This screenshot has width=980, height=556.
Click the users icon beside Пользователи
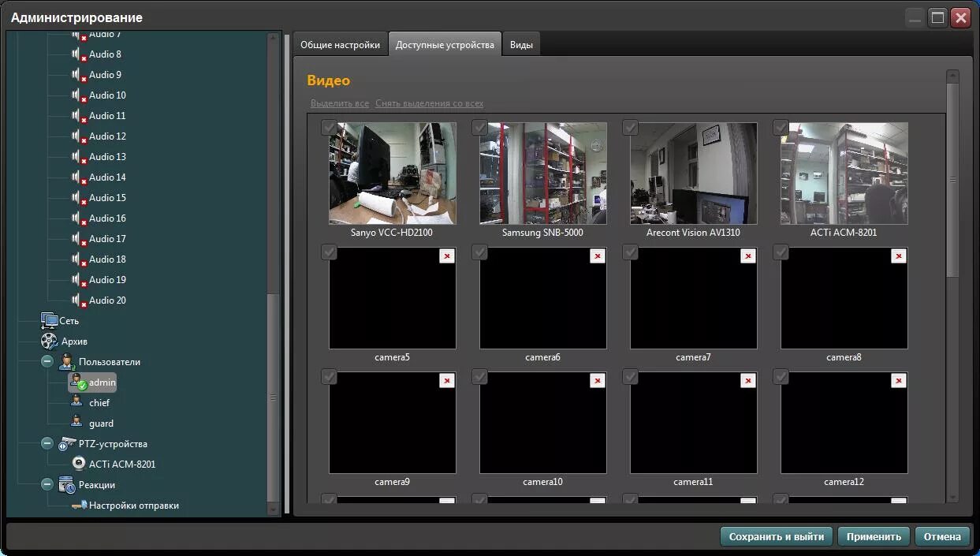click(67, 362)
